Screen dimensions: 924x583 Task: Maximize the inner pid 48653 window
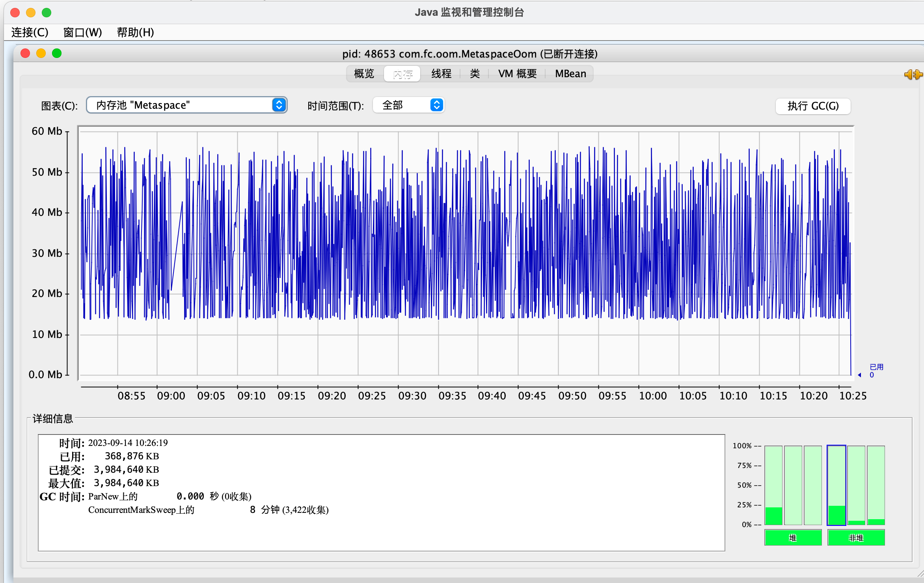57,53
